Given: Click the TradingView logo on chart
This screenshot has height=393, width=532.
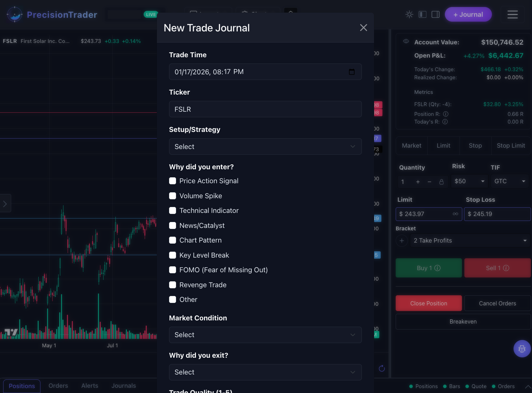Looking at the screenshot, I should [x=11, y=332].
